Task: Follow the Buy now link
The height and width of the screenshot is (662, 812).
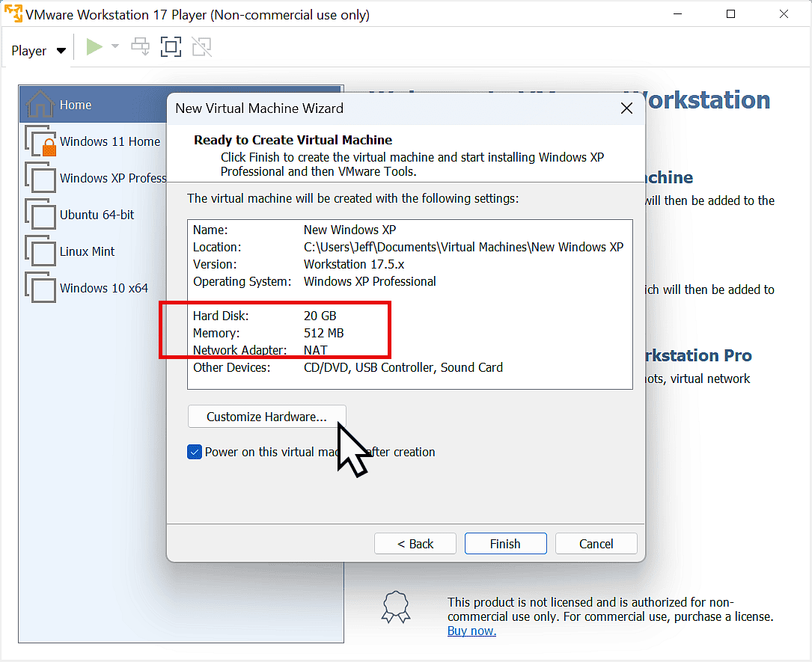Action: point(471,631)
